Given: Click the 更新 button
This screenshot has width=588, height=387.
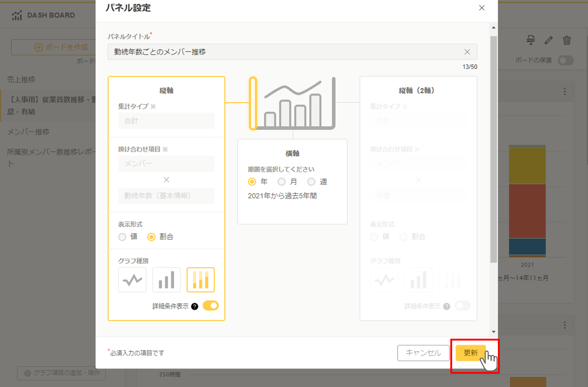Looking at the screenshot, I should pyautogui.click(x=470, y=353).
